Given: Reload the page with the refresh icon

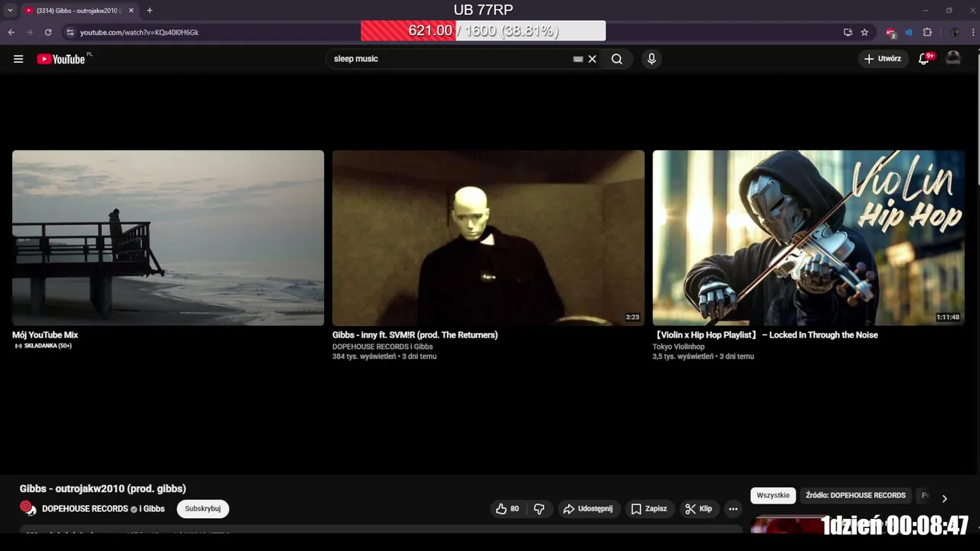Looking at the screenshot, I should 48,32.
